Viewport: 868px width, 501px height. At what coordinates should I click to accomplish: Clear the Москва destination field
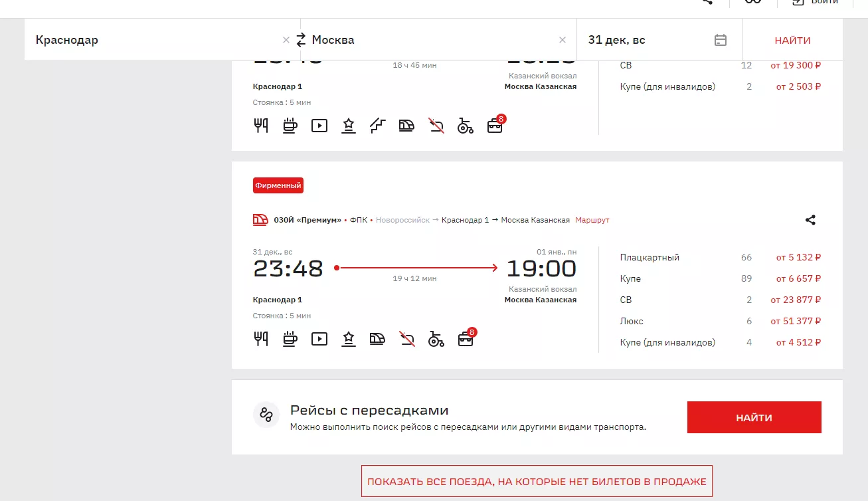(563, 40)
